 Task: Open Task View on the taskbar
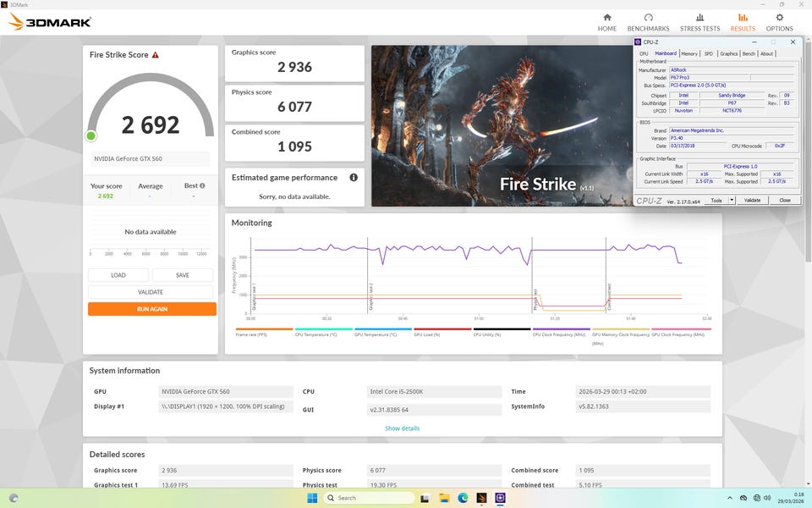pos(425,498)
